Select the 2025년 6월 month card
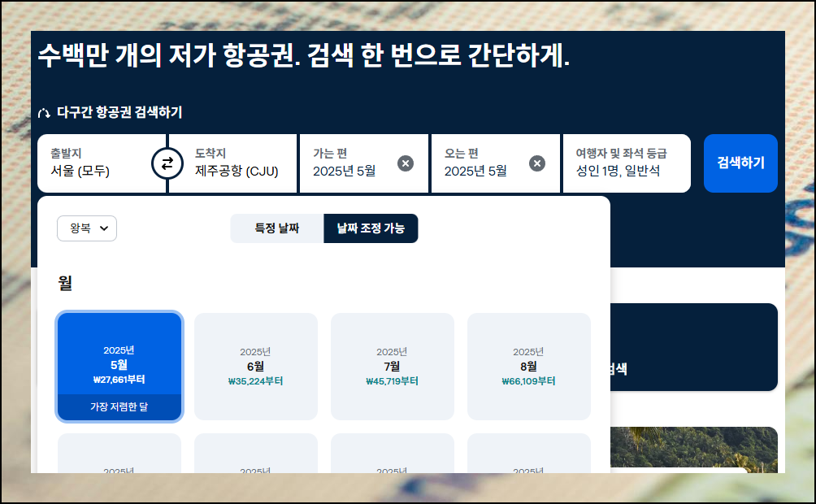Screen dimensions: 816x504 [x=255, y=367]
